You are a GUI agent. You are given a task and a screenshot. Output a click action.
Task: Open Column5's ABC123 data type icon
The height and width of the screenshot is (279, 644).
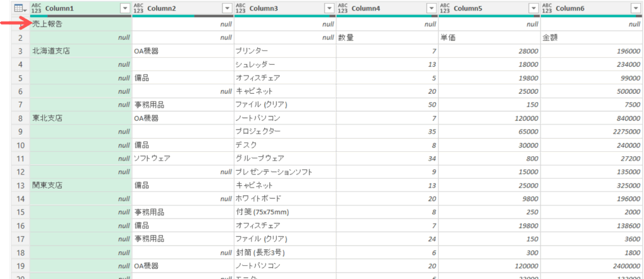tap(445, 8)
